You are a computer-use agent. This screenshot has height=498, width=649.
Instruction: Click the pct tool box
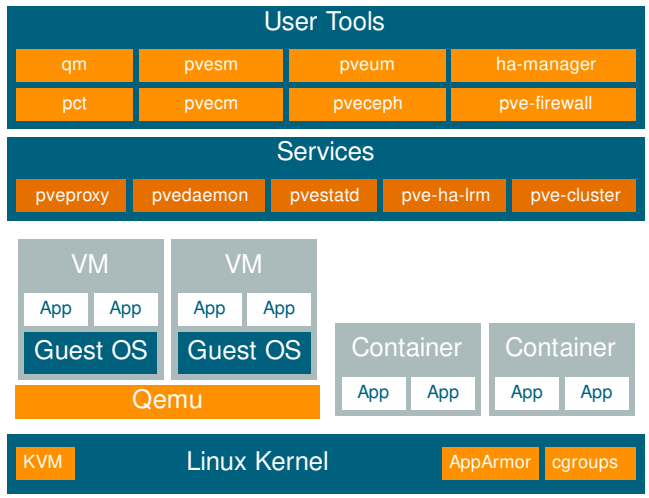pyautogui.click(x=75, y=104)
